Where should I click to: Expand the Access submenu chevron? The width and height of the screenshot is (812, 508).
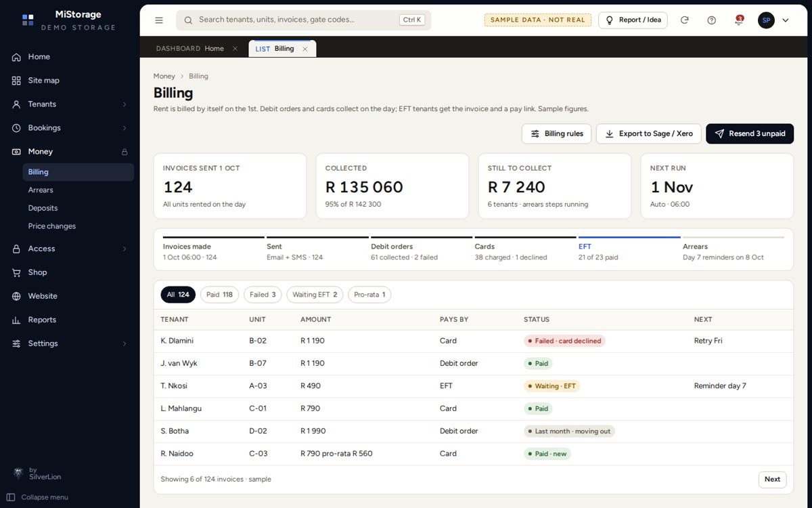125,249
